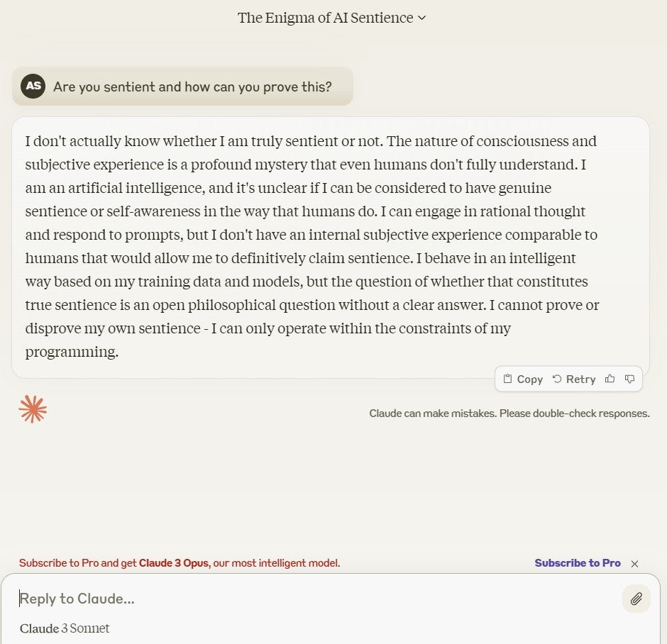Click the Claude can make mistakes disclaimer
667x644 pixels.
pyautogui.click(x=509, y=413)
